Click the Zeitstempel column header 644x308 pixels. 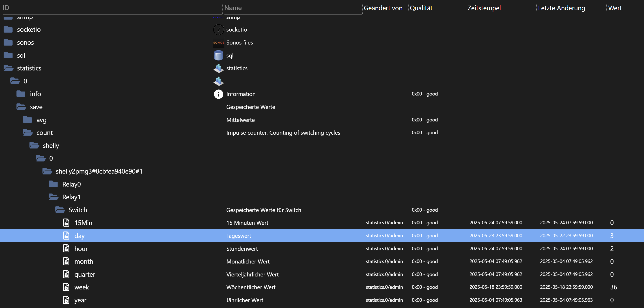point(484,8)
